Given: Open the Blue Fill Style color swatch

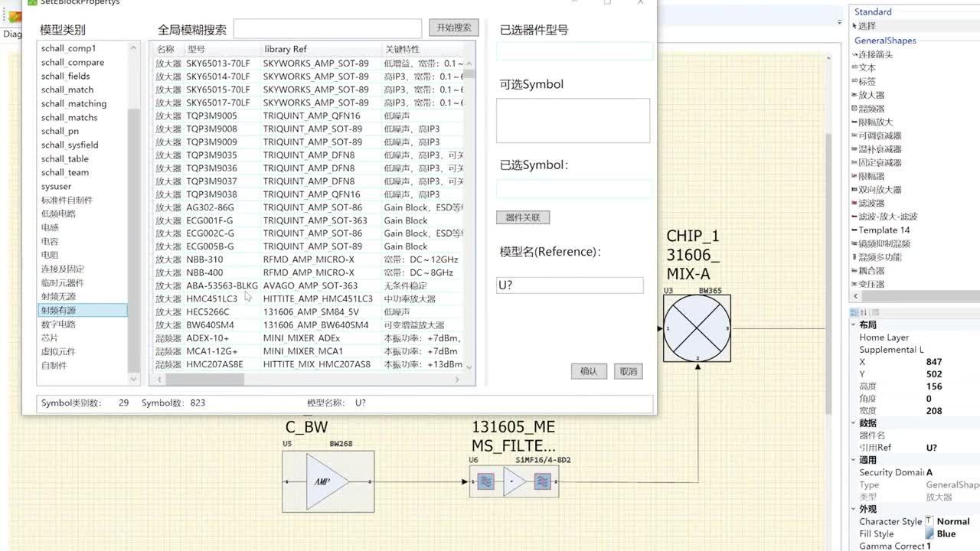Looking at the screenshot, I should click(x=929, y=533).
